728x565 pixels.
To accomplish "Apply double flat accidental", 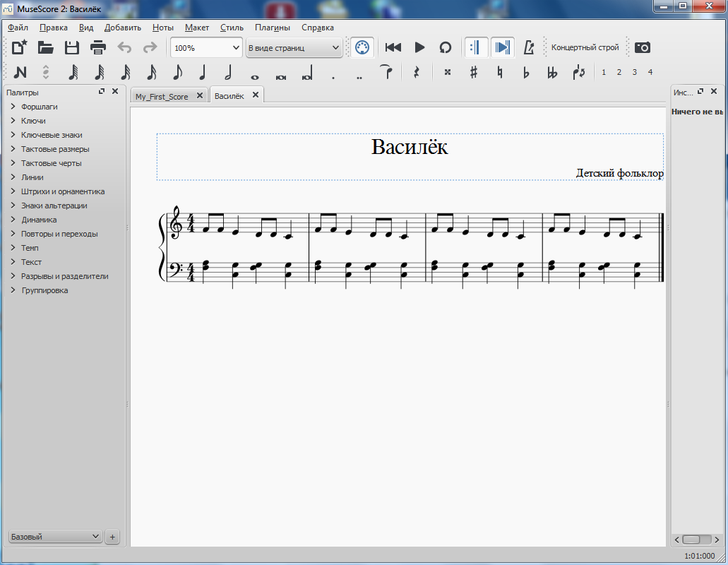I will pyautogui.click(x=552, y=73).
